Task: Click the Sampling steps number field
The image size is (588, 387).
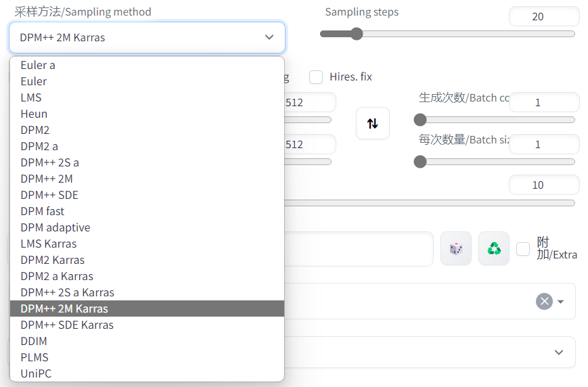Action: click(543, 16)
